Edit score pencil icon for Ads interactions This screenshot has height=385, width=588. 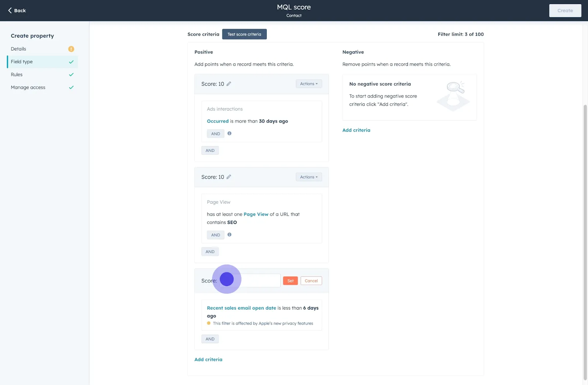pos(229,84)
